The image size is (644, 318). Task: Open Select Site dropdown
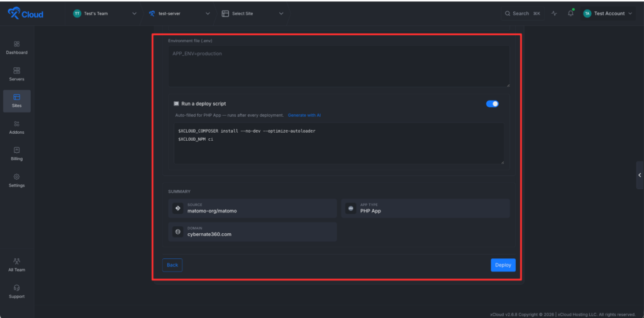pyautogui.click(x=253, y=14)
